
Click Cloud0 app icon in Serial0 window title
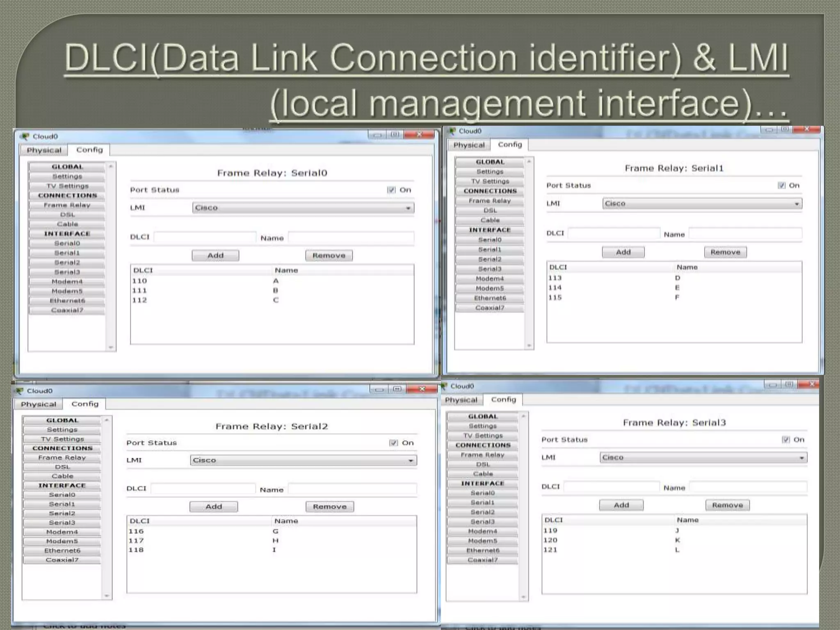25,137
